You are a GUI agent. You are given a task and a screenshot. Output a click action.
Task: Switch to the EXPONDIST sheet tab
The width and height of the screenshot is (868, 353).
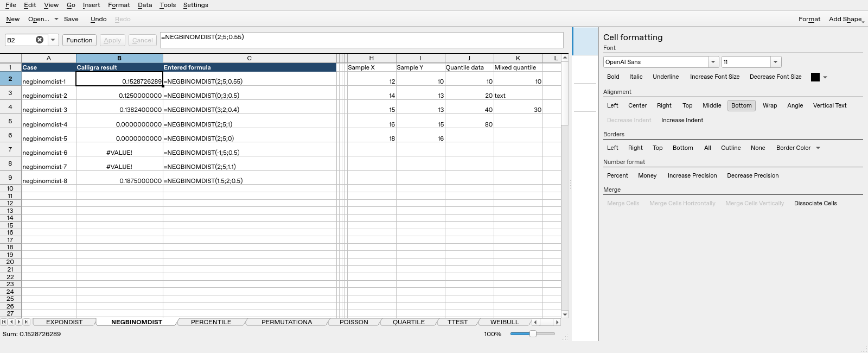pyautogui.click(x=64, y=322)
